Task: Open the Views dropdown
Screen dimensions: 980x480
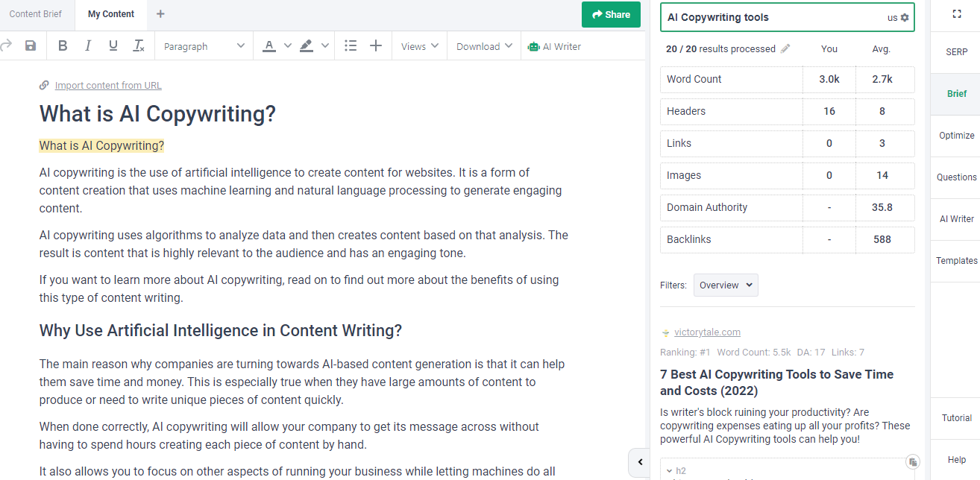Action: (x=420, y=46)
